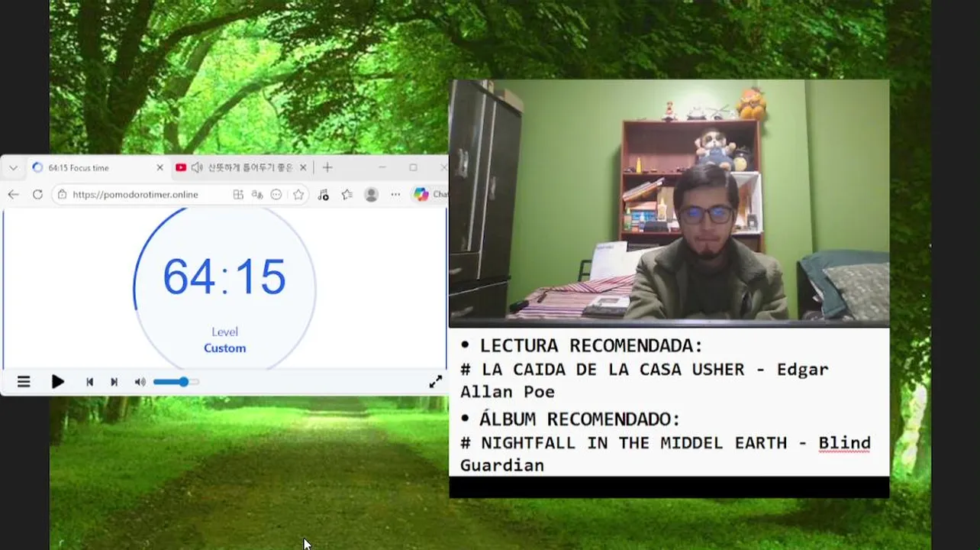Click the underlined word Blind
Viewport: 980px width, 550px height.
(844, 444)
